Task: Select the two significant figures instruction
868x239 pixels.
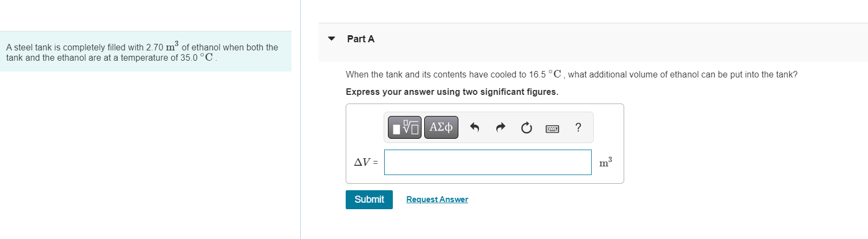Action: (x=452, y=92)
